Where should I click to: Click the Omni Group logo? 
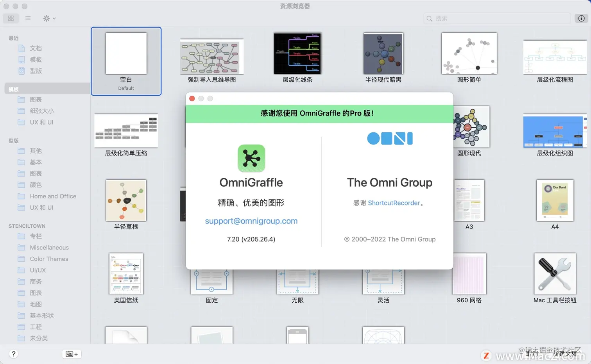coord(390,138)
